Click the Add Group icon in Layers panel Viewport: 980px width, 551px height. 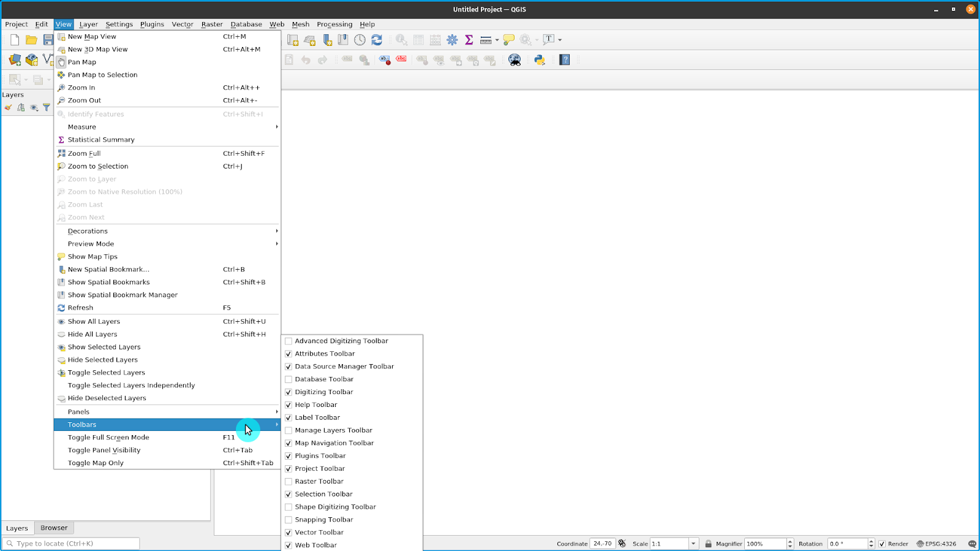(21, 107)
